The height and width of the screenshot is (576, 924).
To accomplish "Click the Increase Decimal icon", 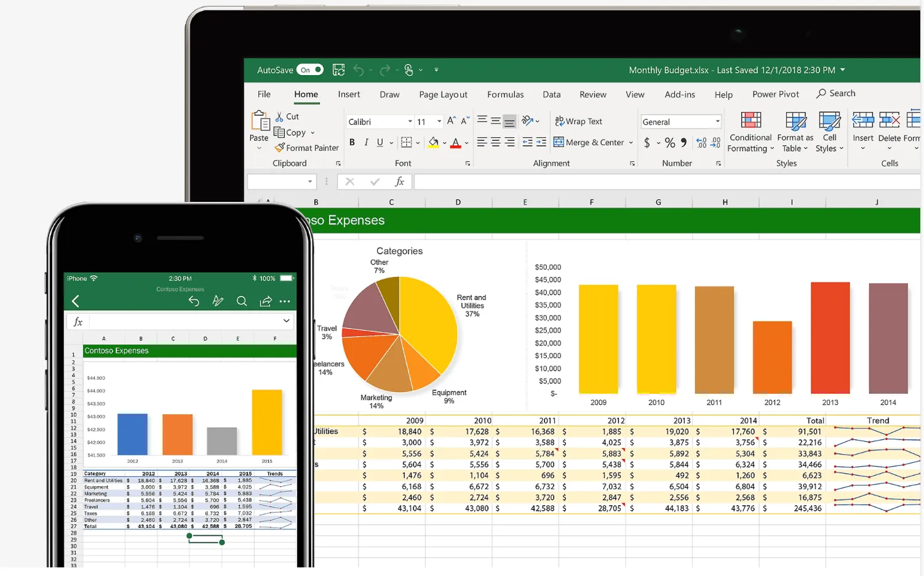I will click(701, 143).
